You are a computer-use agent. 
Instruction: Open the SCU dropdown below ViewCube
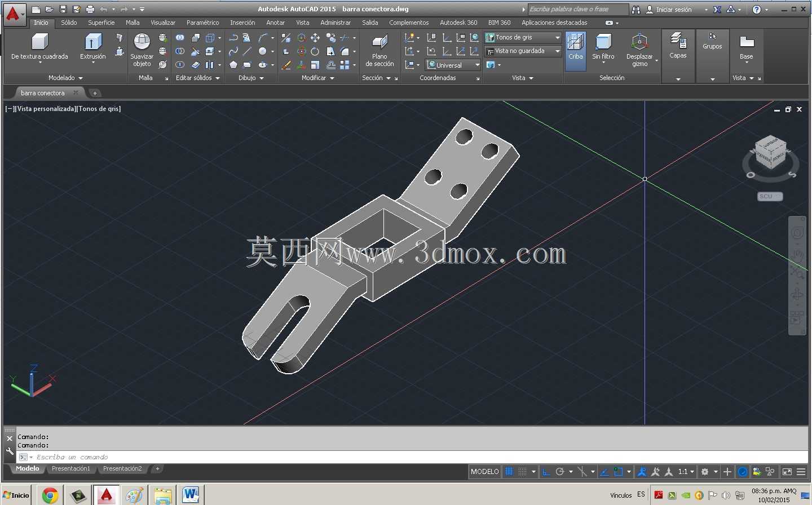pyautogui.click(x=770, y=197)
